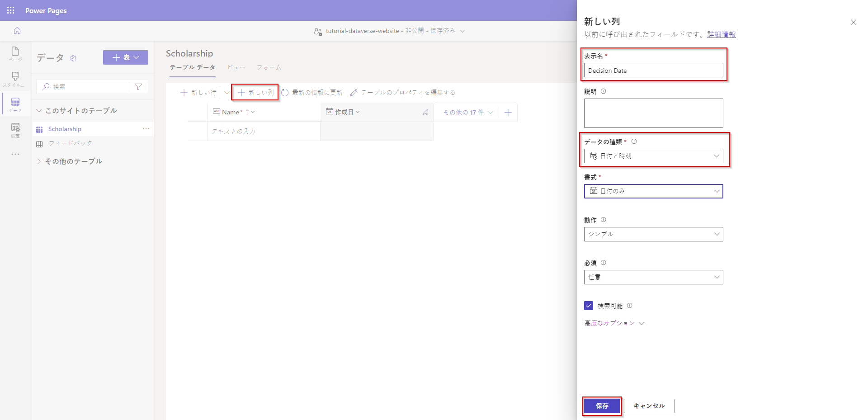Image resolution: width=868 pixels, height=420 pixels.
Task: Click the home icon in the left rail
Action: click(16, 31)
